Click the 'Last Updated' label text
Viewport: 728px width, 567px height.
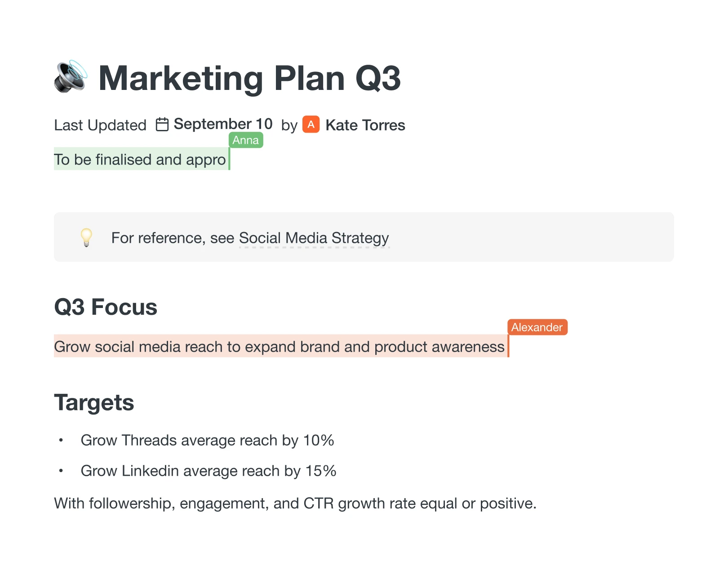click(100, 125)
